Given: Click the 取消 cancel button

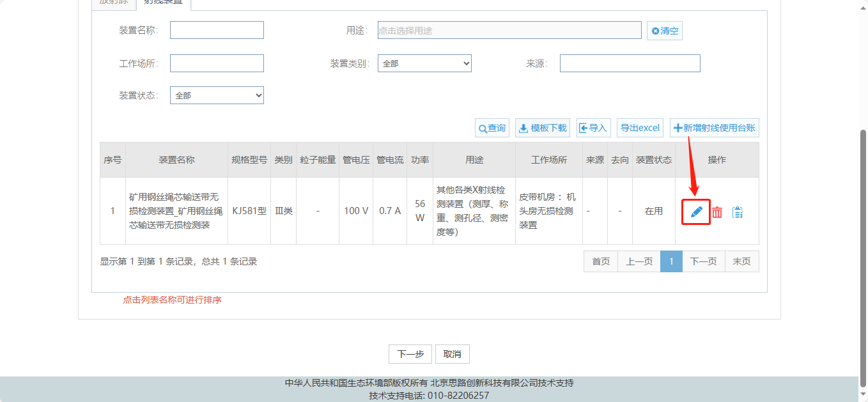Looking at the screenshot, I should [x=452, y=354].
